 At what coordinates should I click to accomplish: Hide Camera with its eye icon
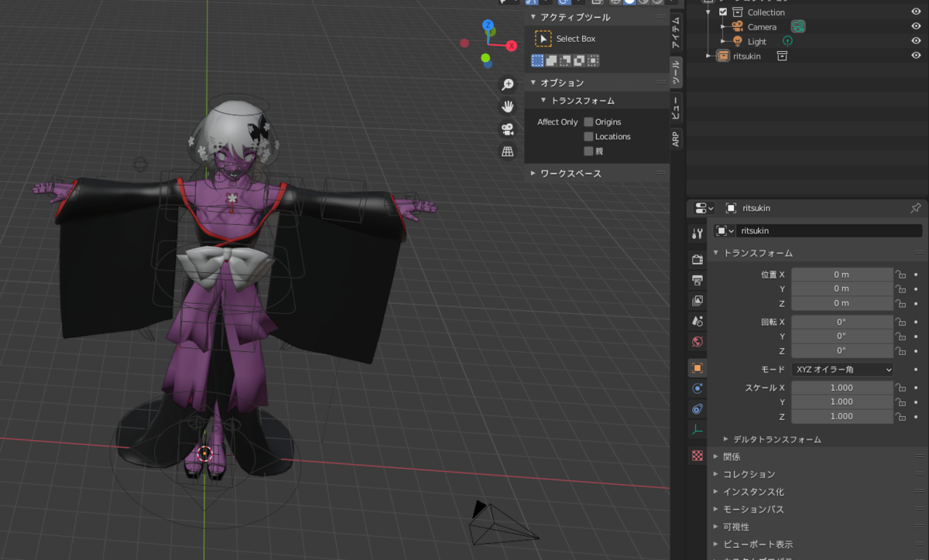[x=916, y=26]
